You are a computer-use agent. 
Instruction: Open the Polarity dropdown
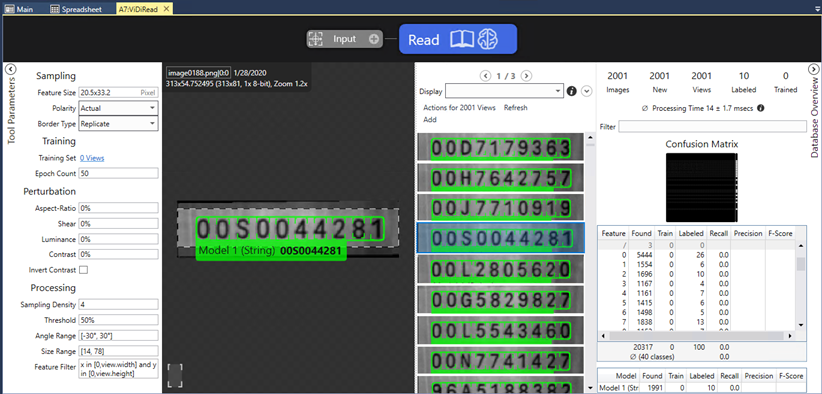click(x=118, y=108)
